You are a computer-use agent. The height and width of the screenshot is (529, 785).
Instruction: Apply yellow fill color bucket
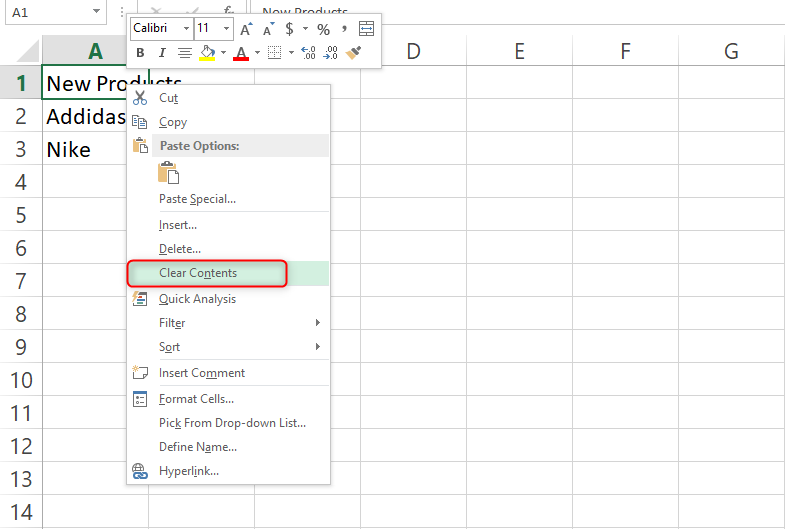click(x=207, y=53)
